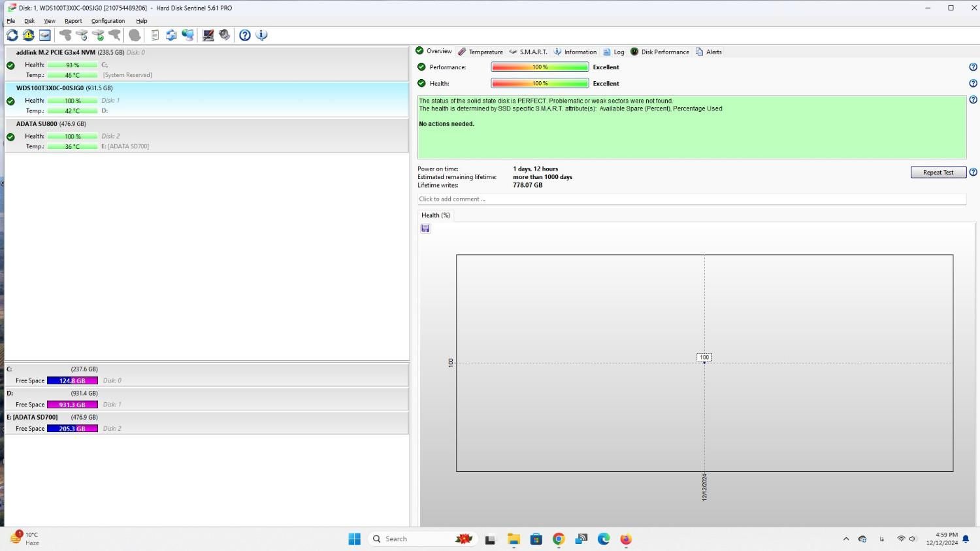Select the Health (%) graph tab
The image size is (980, 551).
[436, 215]
